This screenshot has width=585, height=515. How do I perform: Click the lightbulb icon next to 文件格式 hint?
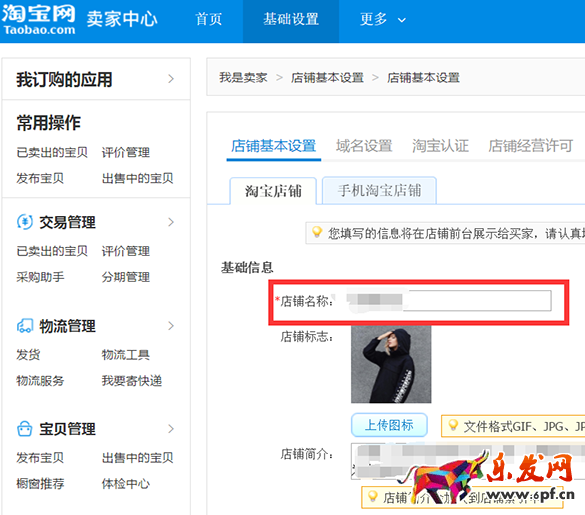[453, 425]
